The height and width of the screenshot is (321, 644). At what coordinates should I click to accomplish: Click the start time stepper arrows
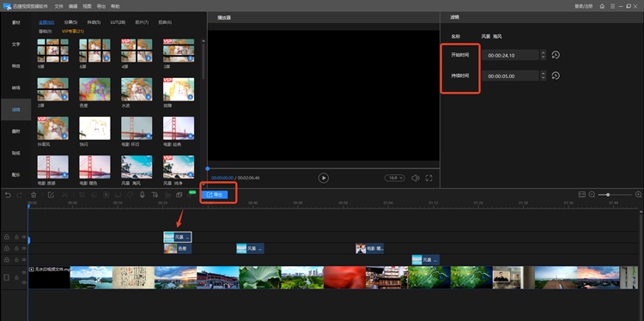(544, 55)
